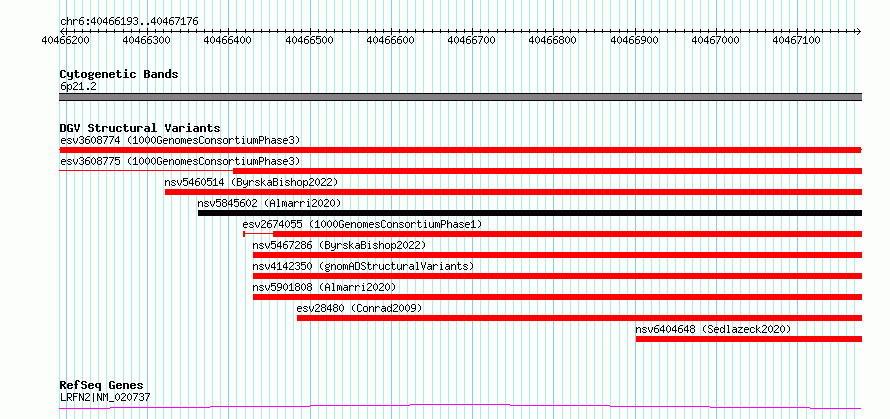890x419 pixels.
Task: Click the 40466600 ruler position label
Action: (391, 40)
